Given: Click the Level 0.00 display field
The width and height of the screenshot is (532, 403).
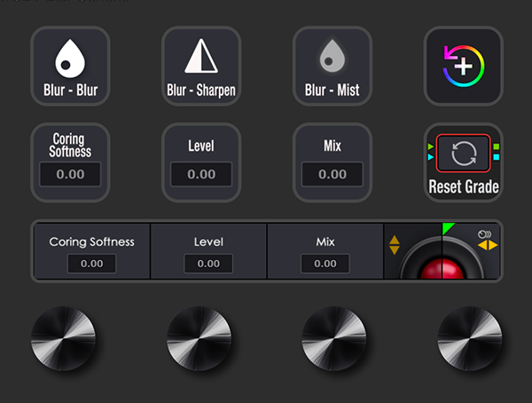Looking at the screenshot, I should [208, 264].
